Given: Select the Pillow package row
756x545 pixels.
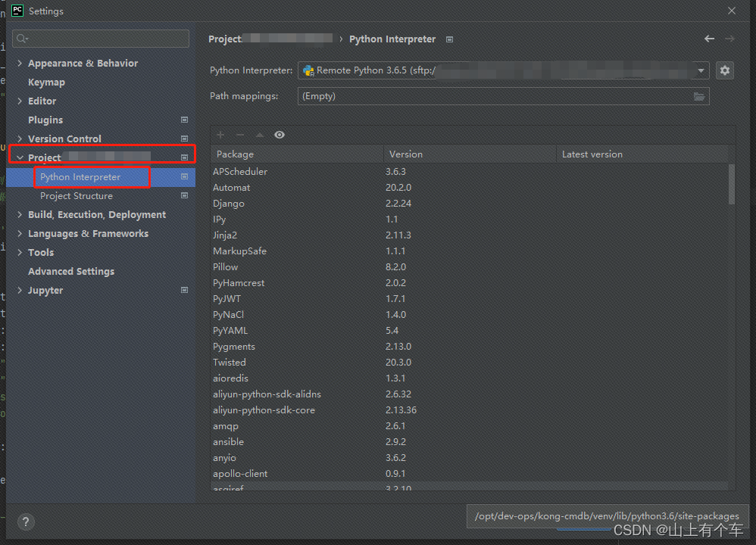Looking at the screenshot, I should [470, 267].
